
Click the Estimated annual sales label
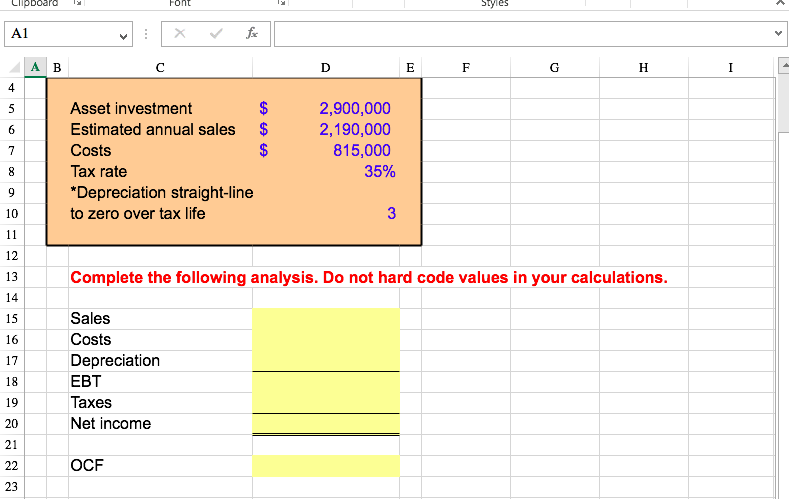click(152, 129)
